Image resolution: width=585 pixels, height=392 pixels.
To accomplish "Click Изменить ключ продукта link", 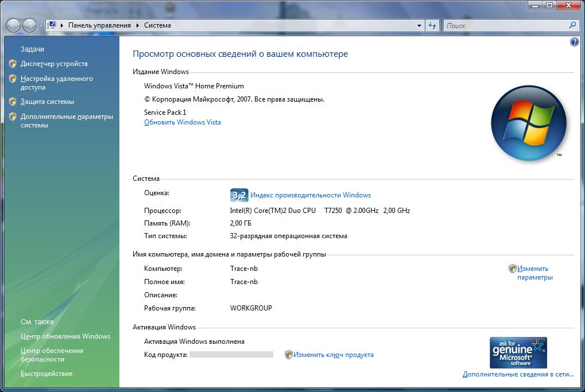I will (333, 355).
